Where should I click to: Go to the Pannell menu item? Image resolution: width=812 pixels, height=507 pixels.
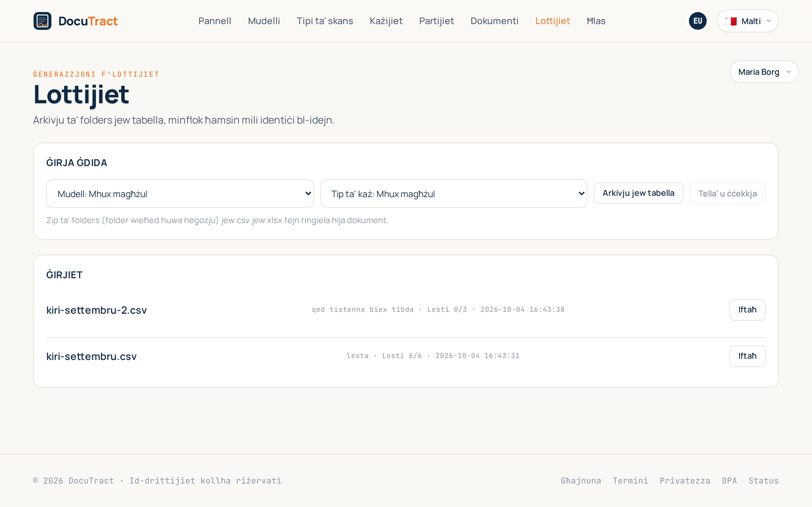(x=215, y=21)
